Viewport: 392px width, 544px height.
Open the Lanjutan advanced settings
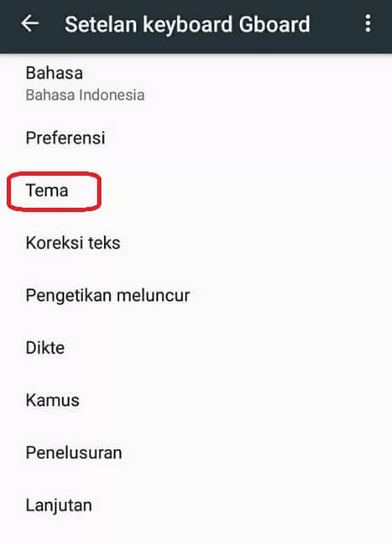pos(196,505)
